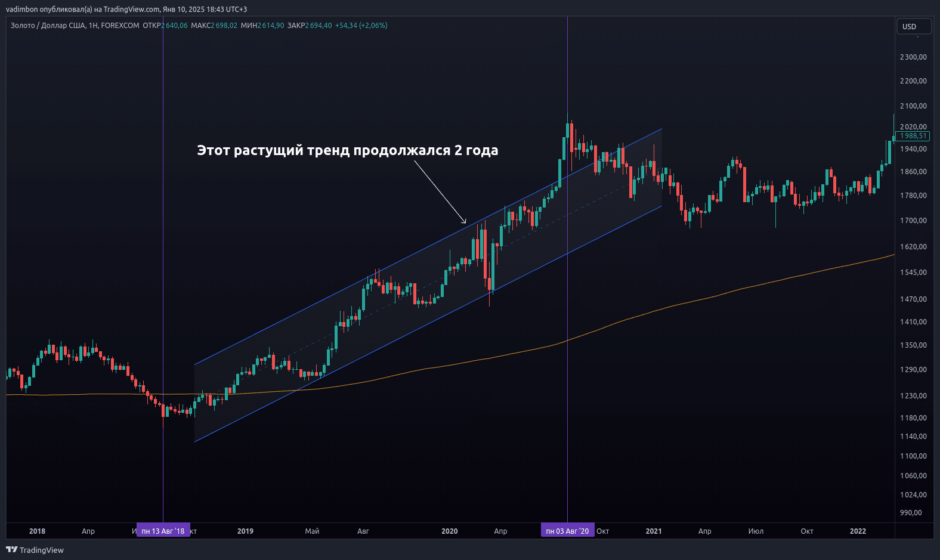Image resolution: width=940 pixels, height=560 pixels.
Task: Click the 2022 label on time axis
Action: pyautogui.click(x=858, y=531)
